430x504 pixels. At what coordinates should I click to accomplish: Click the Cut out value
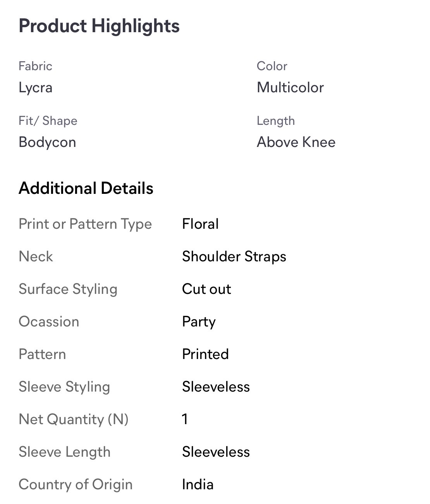tap(206, 289)
